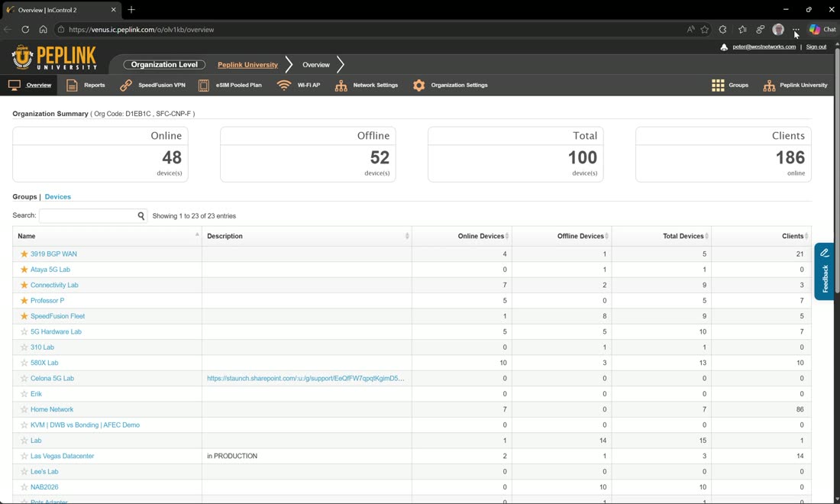Open the Feedback side tab
Viewport: 840px width, 504px height.
click(824, 272)
